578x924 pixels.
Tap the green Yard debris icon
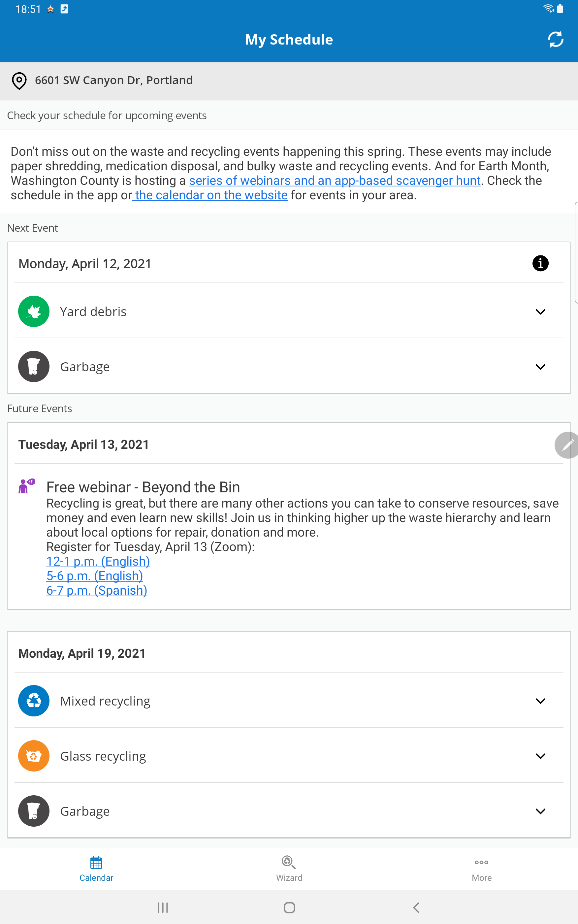[x=34, y=311]
